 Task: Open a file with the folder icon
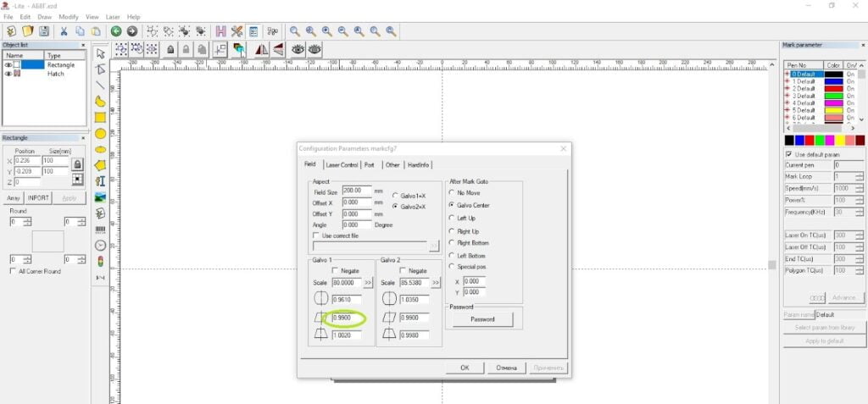pyautogui.click(x=28, y=31)
